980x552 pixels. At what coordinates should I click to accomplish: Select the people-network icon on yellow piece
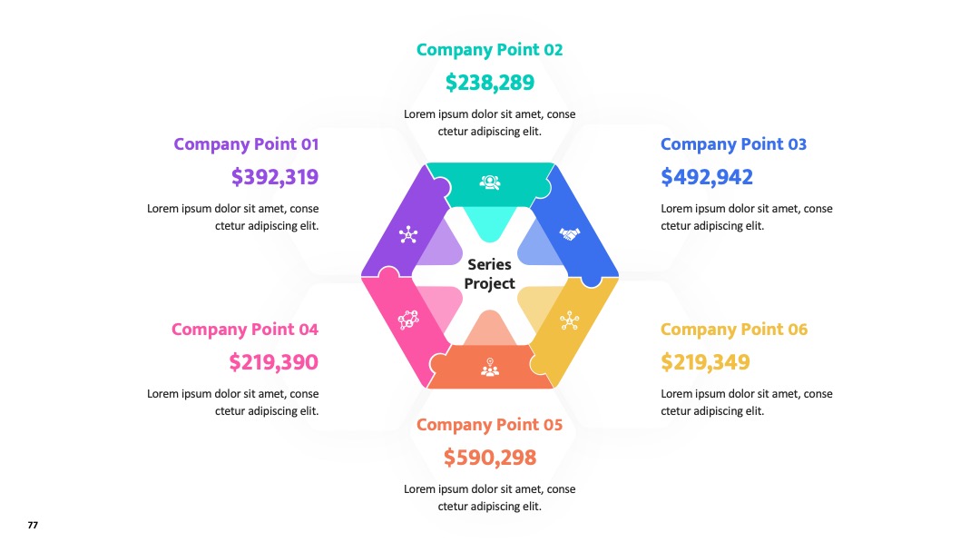click(569, 320)
